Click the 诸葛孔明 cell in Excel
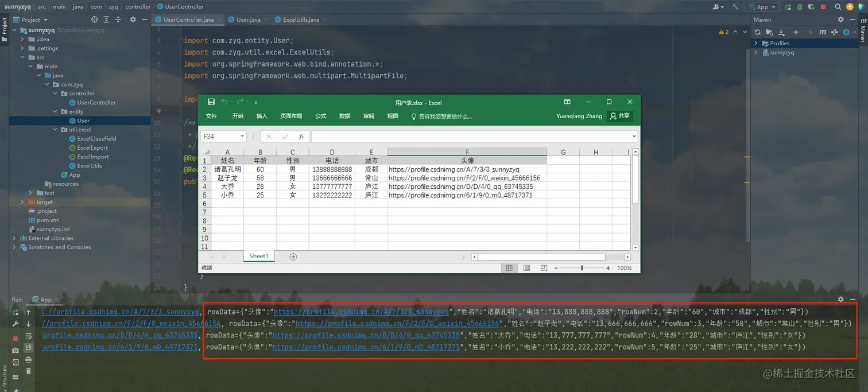The width and height of the screenshot is (868, 392). (228, 169)
